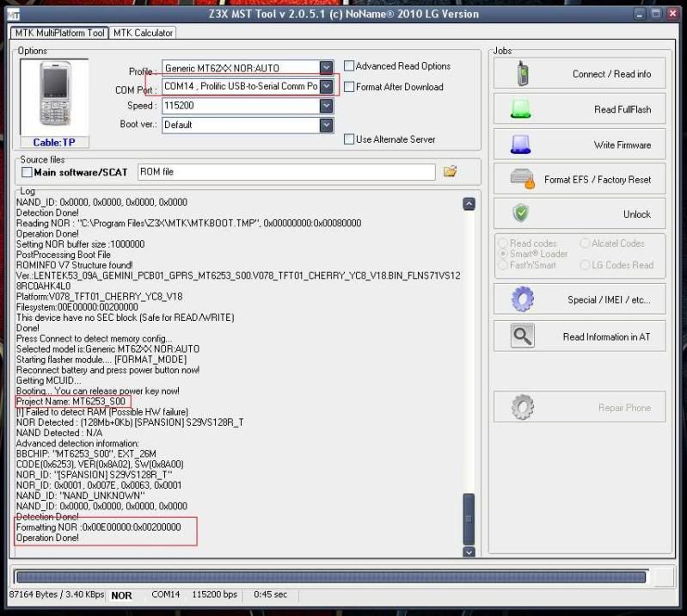Tick the Main software/SCAT checkbox

[27, 172]
